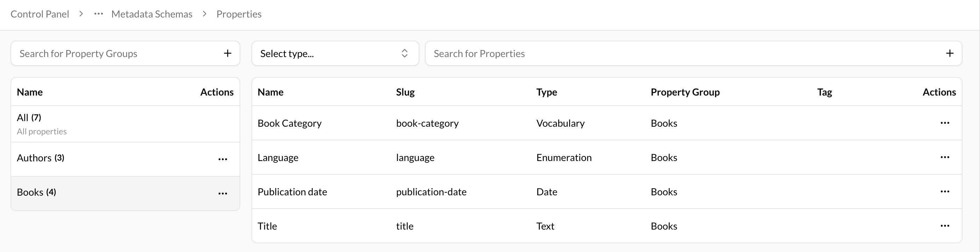The width and height of the screenshot is (980, 252).
Task: Open Metadata Schemas from the breadcrumb
Action: tap(152, 14)
